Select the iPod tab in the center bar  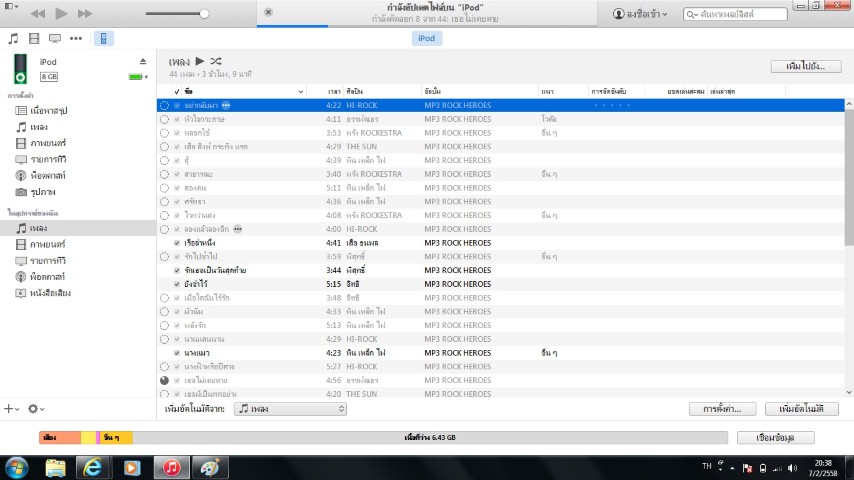coord(426,38)
